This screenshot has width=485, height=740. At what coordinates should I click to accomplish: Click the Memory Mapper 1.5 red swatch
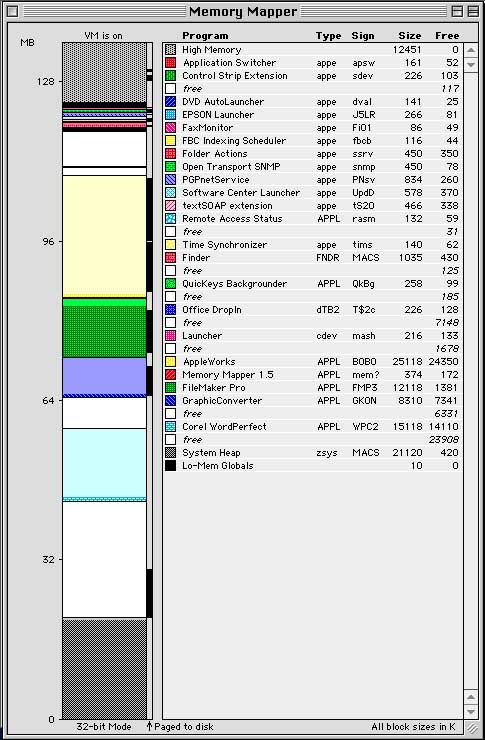point(170,375)
